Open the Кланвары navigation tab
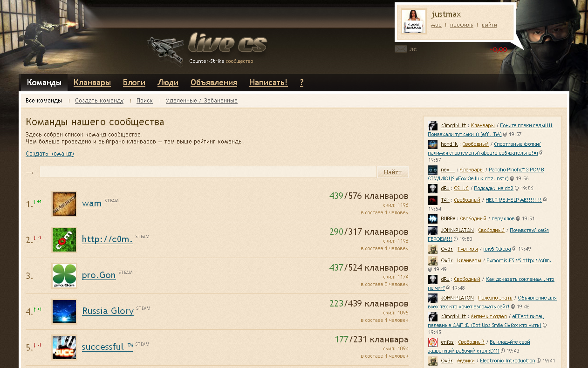Screen dimensions: 588x368 coord(92,83)
